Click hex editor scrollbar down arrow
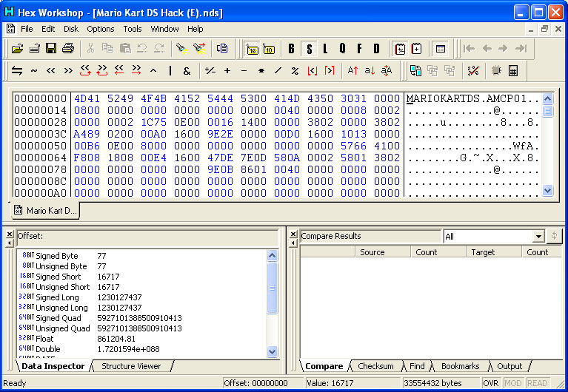Image resolution: width=568 pixels, height=392 pixels. (547, 190)
